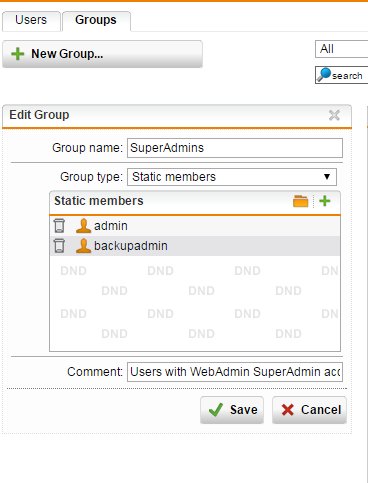Viewport: 368px width, 483px height.
Task: Cancel editing the group
Action: pos(309,410)
